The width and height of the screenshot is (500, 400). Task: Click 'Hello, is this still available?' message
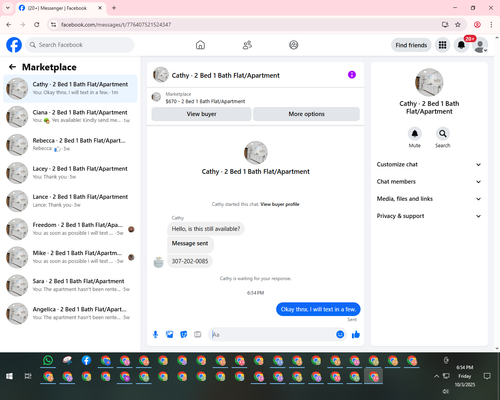(x=206, y=229)
